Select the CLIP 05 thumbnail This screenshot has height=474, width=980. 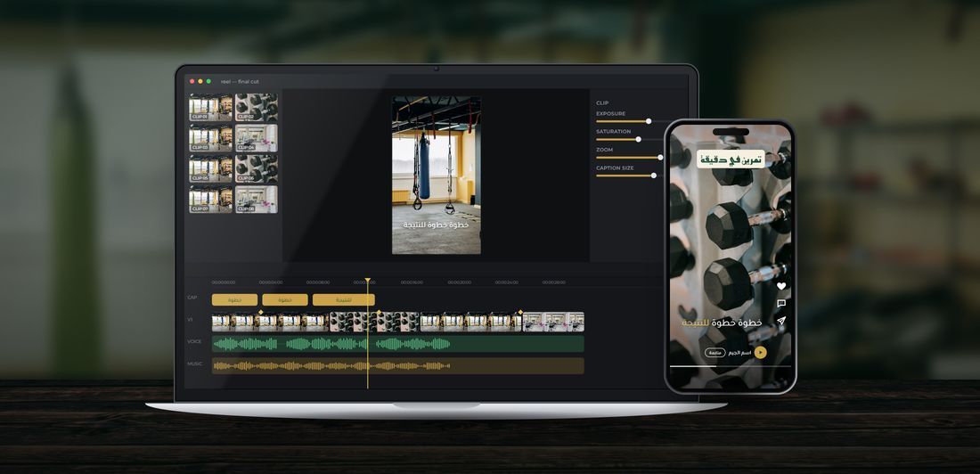[210, 168]
